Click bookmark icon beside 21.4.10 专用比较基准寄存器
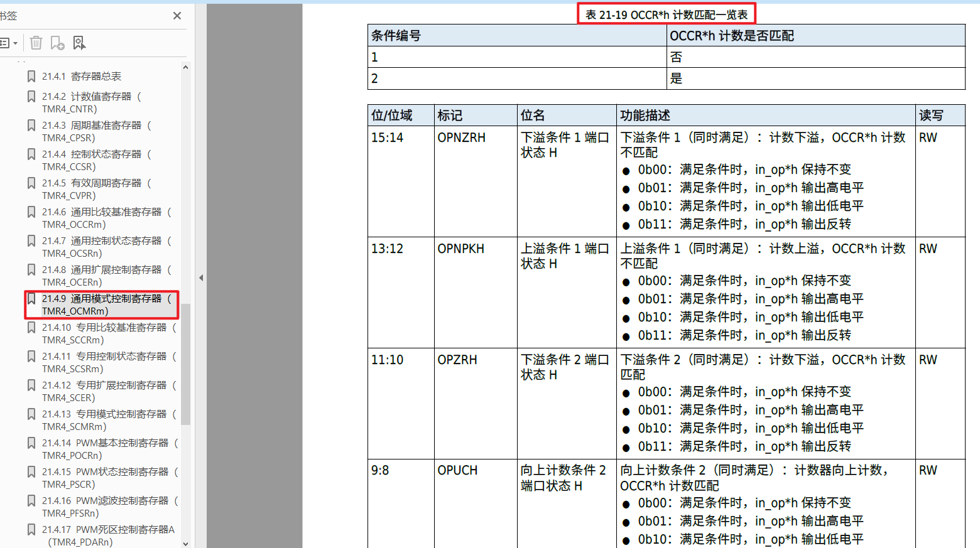The width and height of the screenshot is (980, 548). click(31, 327)
